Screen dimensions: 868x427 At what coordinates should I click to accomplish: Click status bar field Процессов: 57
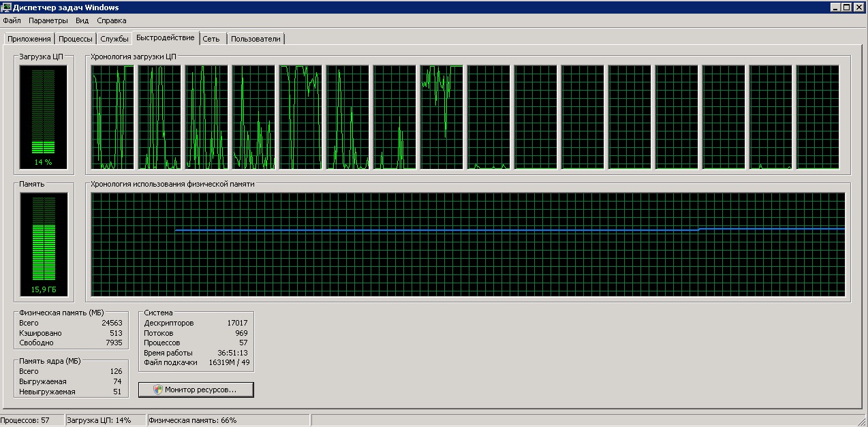pyautogui.click(x=31, y=420)
